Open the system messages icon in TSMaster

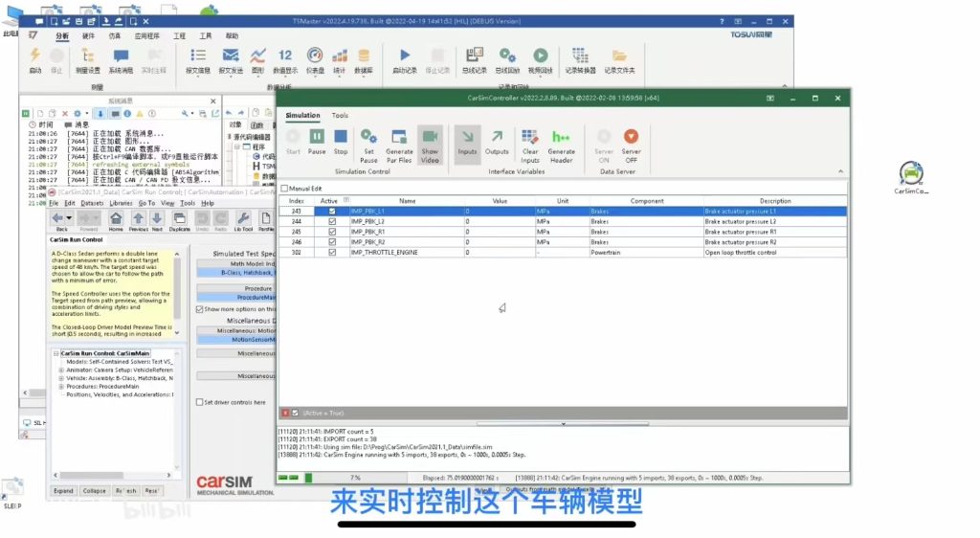click(x=121, y=60)
